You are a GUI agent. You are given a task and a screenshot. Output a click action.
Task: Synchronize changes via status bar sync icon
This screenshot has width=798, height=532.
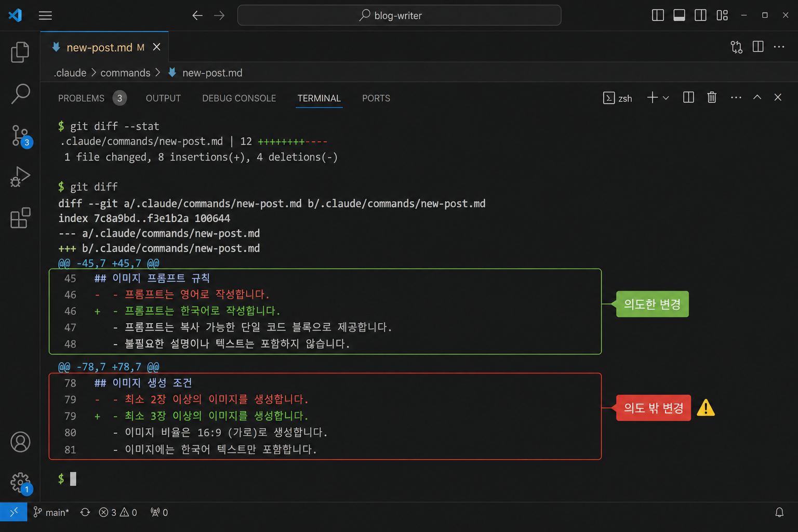coord(85,512)
